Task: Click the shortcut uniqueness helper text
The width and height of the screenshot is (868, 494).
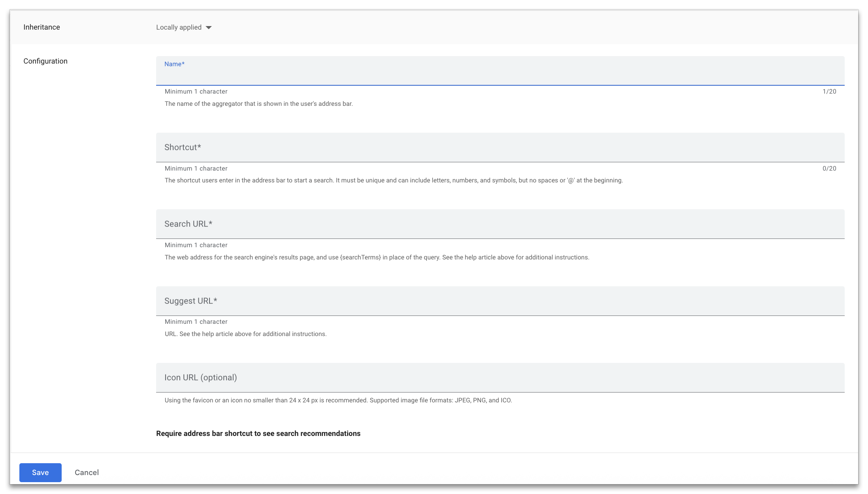Action: [393, 180]
